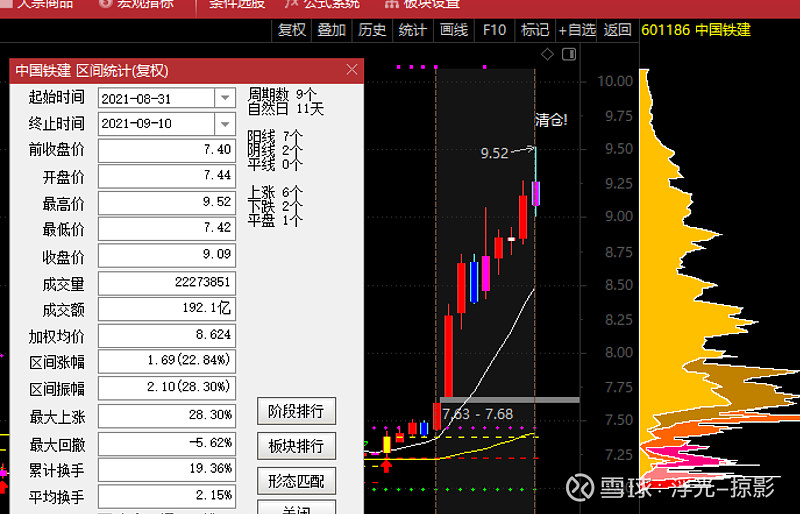Screen dimensions: 800x514
Task: Click the red up arrow below yellow candle
Action: [386, 466]
